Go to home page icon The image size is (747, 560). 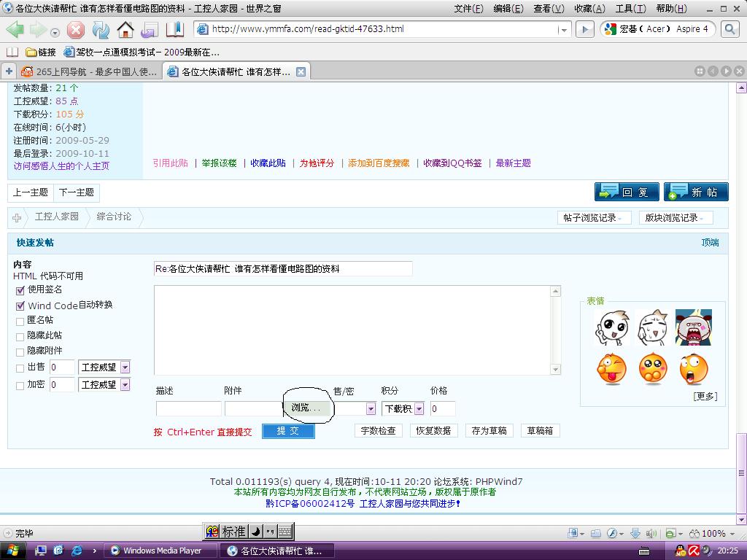[x=125, y=30]
